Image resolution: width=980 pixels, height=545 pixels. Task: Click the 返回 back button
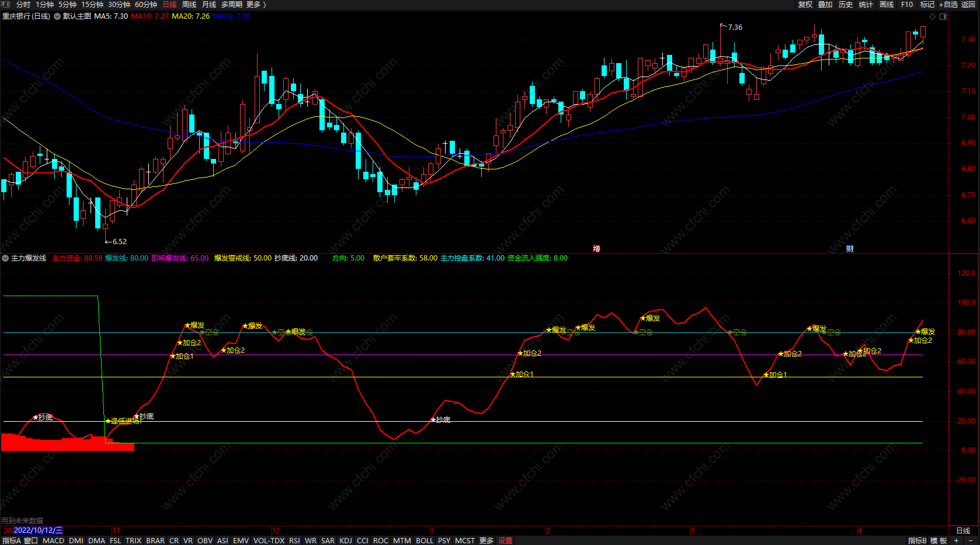coord(968,4)
